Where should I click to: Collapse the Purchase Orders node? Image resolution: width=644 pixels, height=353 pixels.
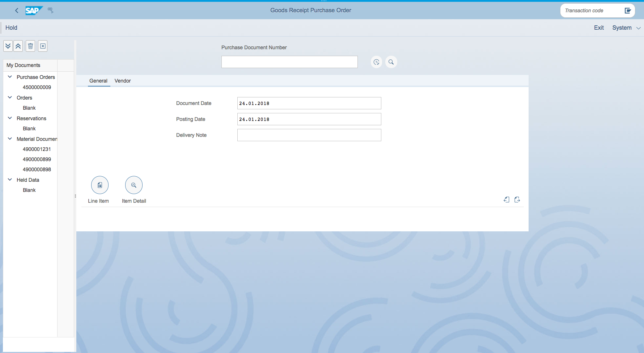point(10,77)
